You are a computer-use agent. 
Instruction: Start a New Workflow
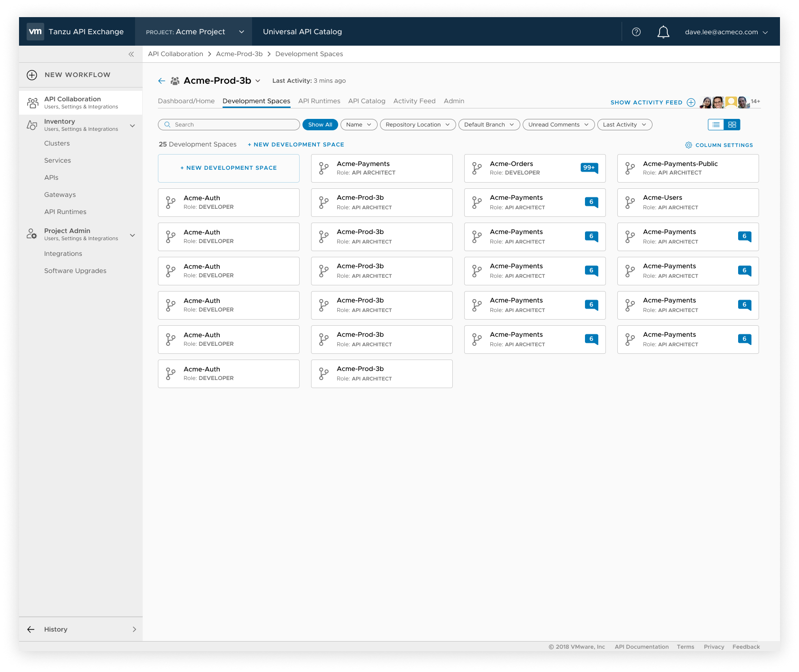78,75
